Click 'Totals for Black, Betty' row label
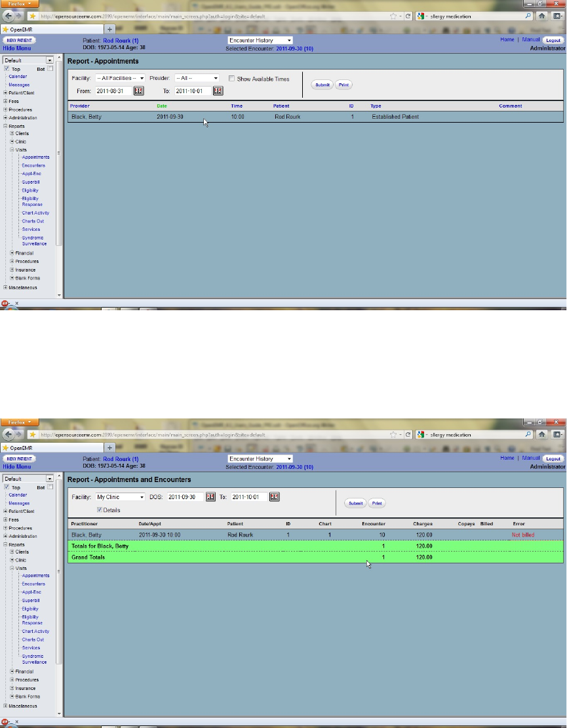Viewport: 567px width, 728px height. tap(100, 546)
